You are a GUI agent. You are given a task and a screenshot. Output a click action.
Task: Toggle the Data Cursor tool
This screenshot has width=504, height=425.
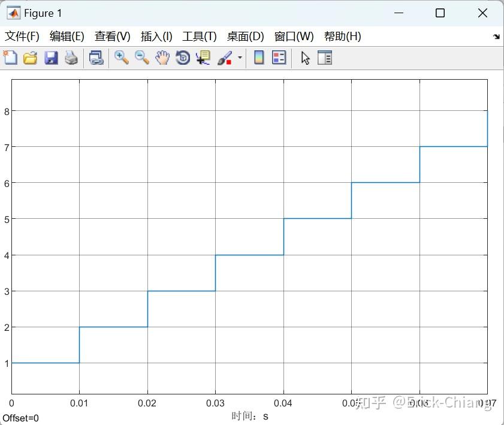pos(203,58)
